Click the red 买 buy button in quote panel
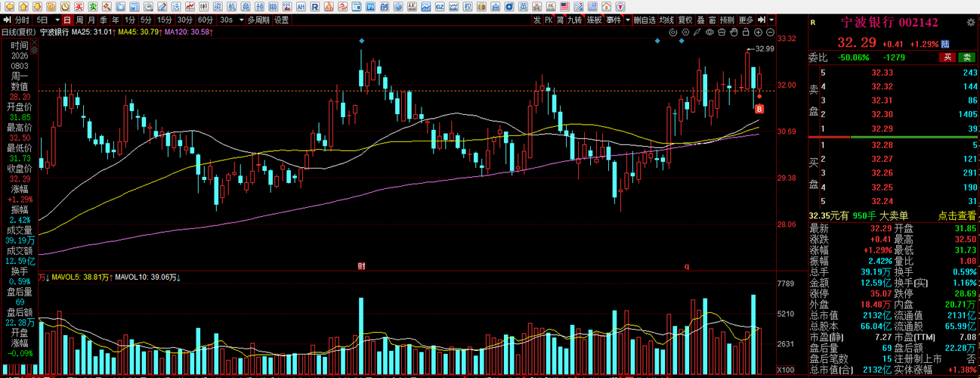The height and width of the screenshot is (378, 980). coord(947,57)
